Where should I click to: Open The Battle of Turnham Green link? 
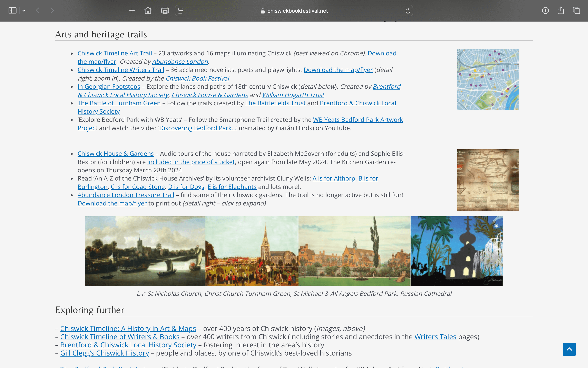point(119,103)
